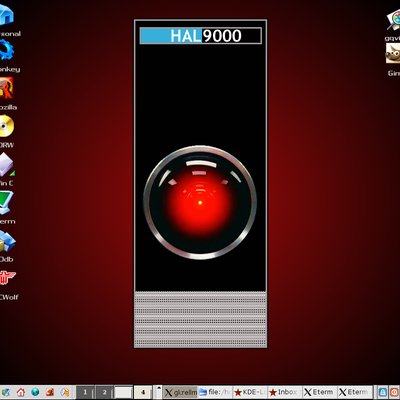Open the Mozilla dinosaur desktop icon

6,88
